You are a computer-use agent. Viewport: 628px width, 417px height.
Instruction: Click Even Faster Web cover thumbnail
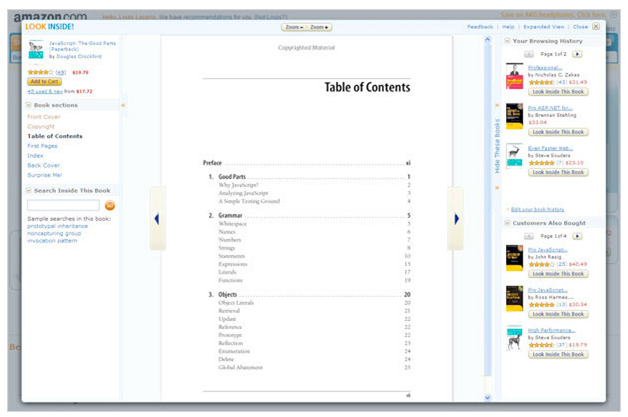click(x=514, y=155)
